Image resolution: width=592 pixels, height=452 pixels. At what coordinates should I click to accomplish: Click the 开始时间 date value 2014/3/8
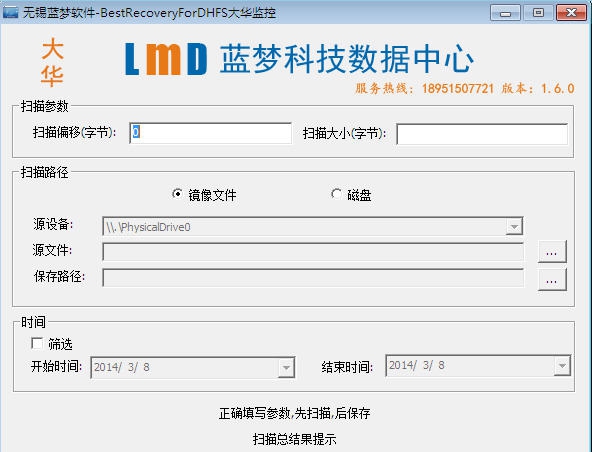(122, 367)
